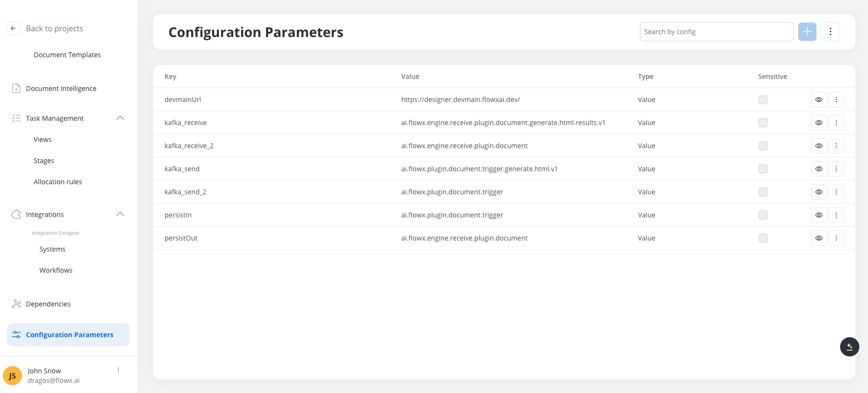Click the Task Management checklist icon
Screen dimensions: 868x393
tap(16, 118)
